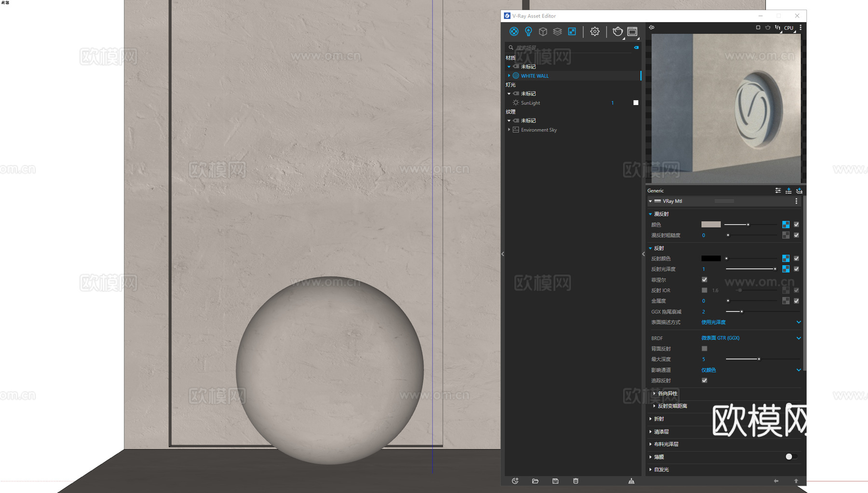This screenshot has height=493, width=868.
Task: Open the preview kebab options menu
Action: click(800, 27)
